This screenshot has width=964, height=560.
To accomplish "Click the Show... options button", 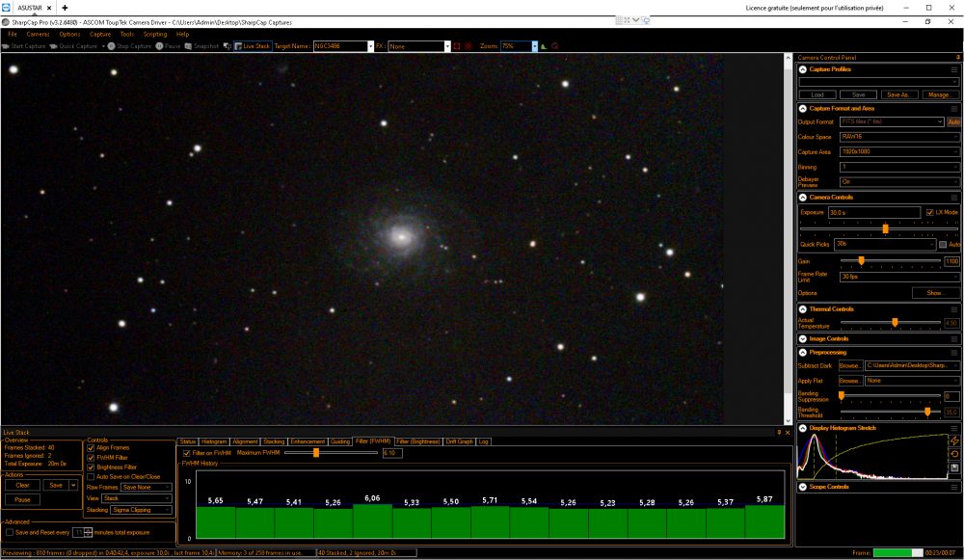I will [x=935, y=293].
